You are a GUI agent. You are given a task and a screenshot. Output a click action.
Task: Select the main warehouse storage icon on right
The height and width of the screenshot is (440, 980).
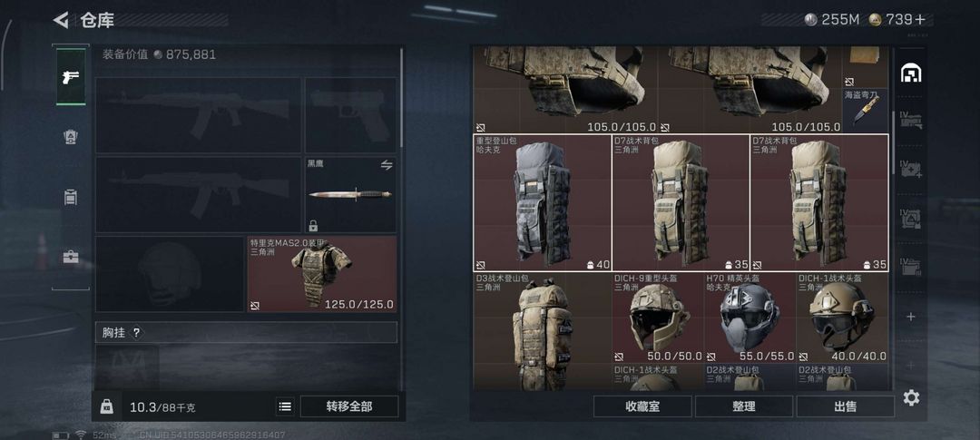click(911, 73)
